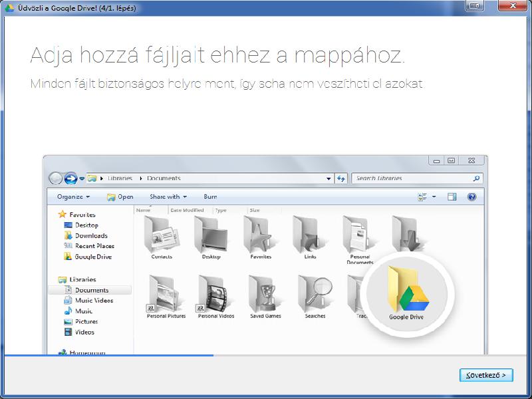Select the Saved Games folder
Image resolution: width=532 pixels, height=399 pixels.
pos(265,297)
